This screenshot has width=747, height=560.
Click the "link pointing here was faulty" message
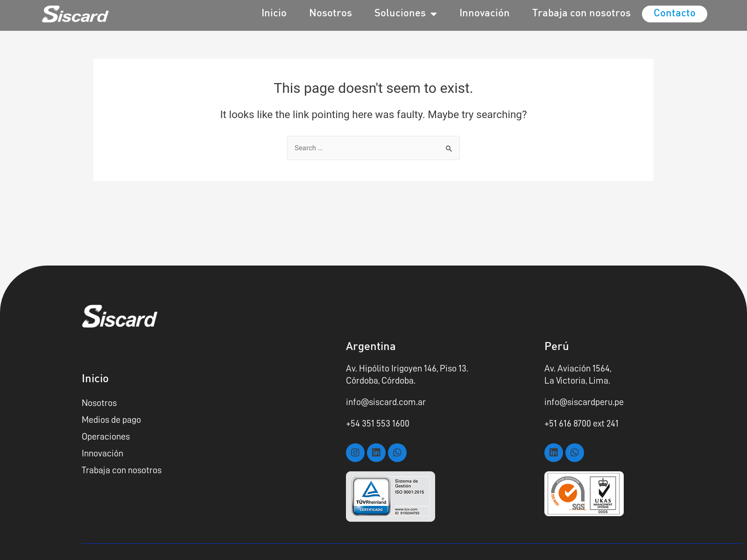coord(373,114)
